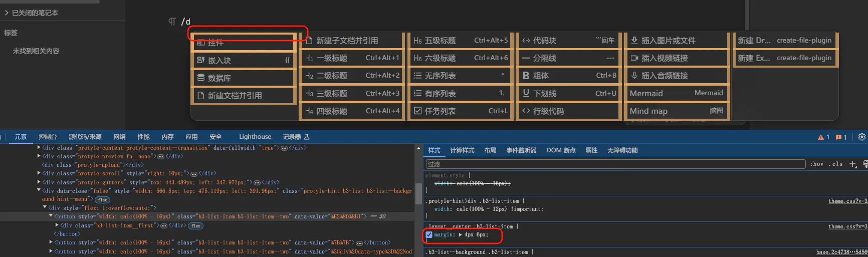Open the Lighthouse tab
Viewport: 868px width, 257px height.
point(255,137)
